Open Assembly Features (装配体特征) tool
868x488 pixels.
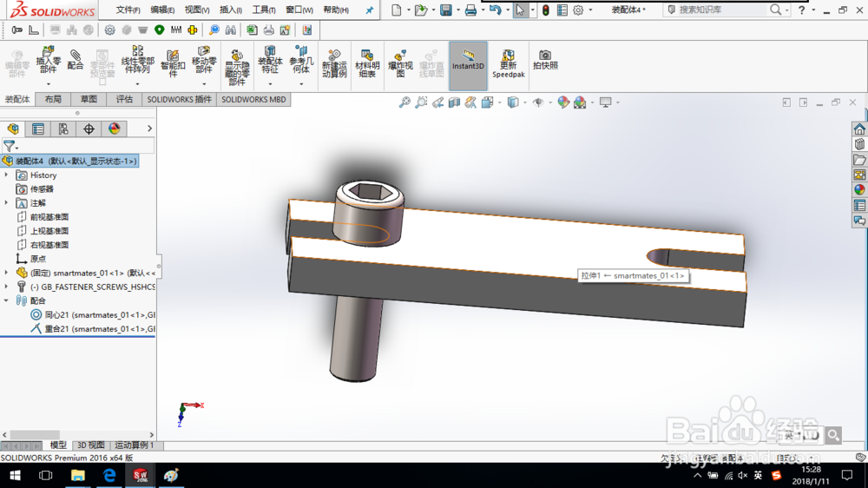(270, 60)
